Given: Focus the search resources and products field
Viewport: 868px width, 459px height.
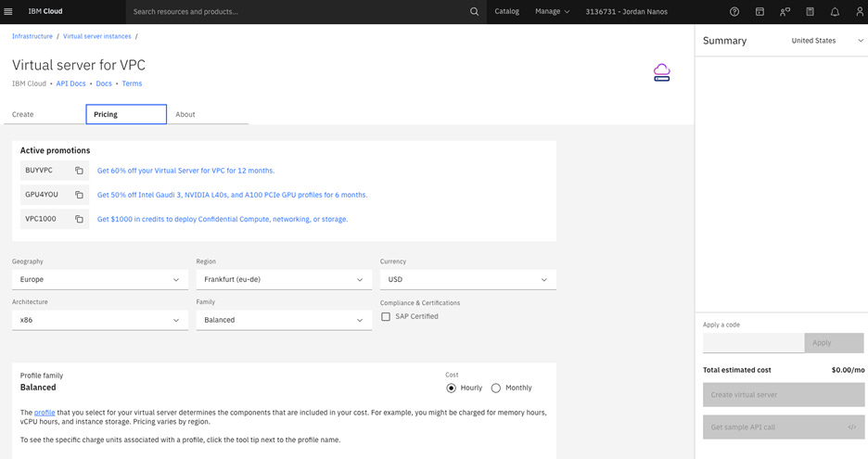Looking at the screenshot, I should pyautogui.click(x=297, y=12).
